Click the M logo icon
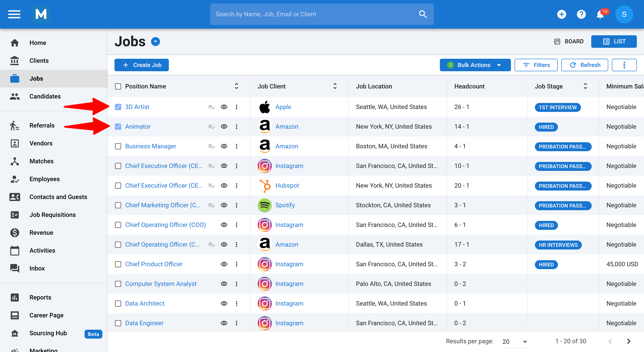 tap(41, 14)
